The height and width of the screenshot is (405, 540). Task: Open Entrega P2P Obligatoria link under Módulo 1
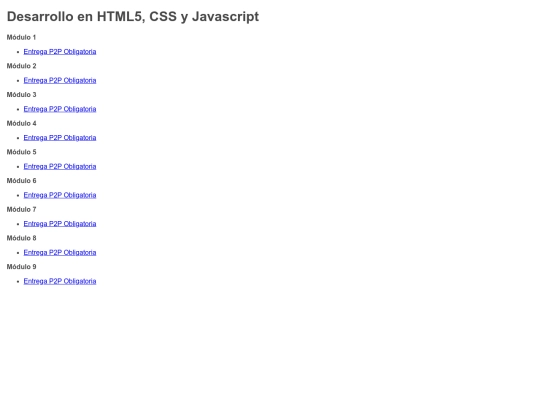click(60, 52)
